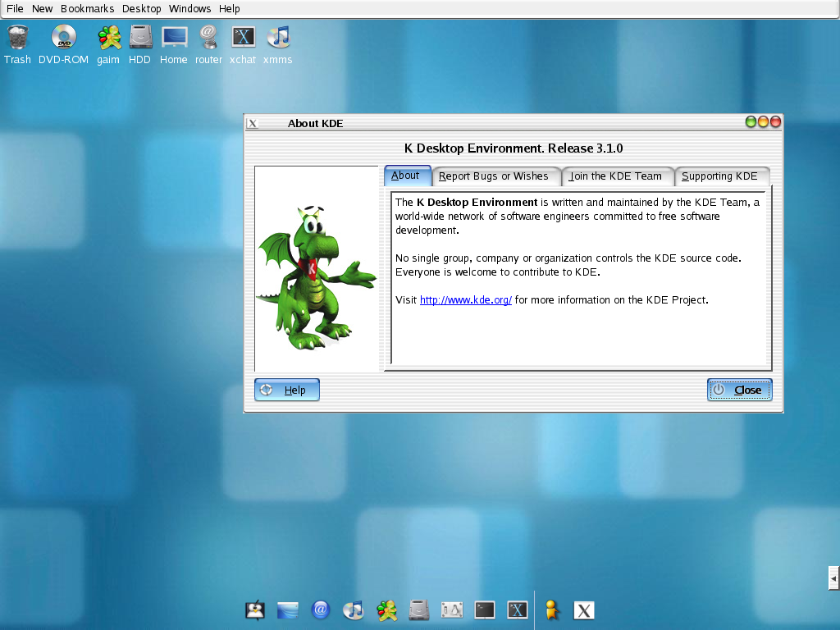Viewport: 840px width, 630px height.
Task: Click the orange titlebar button of About KDE
Action: pos(763,122)
